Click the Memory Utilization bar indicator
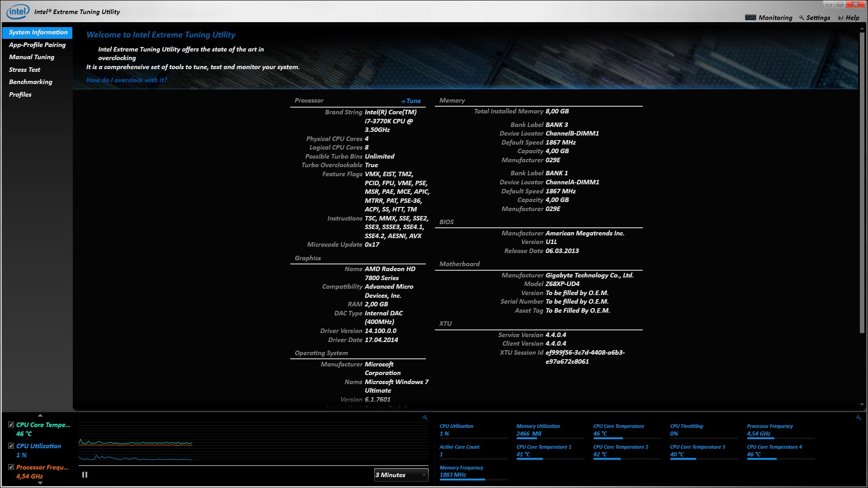Screen dimensions: 868x488 [x=550, y=438]
